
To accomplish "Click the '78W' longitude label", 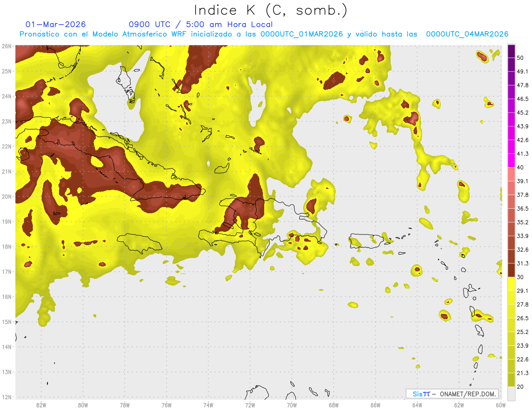I will pos(125,405).
